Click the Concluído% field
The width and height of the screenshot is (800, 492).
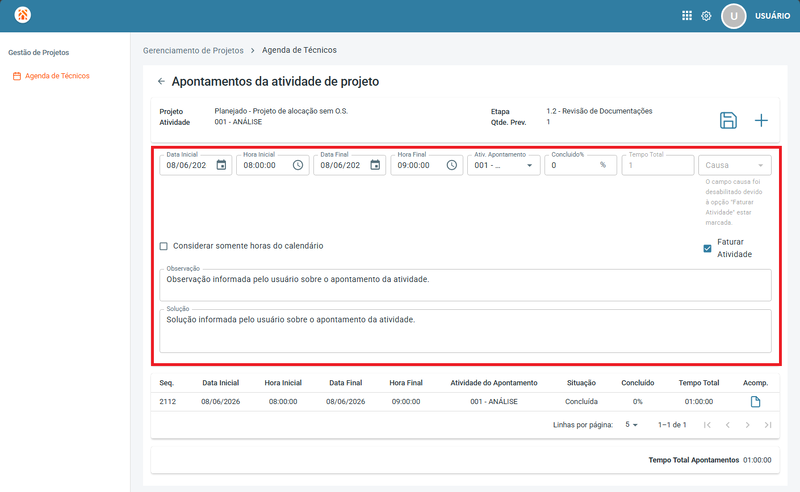[581, 165]
